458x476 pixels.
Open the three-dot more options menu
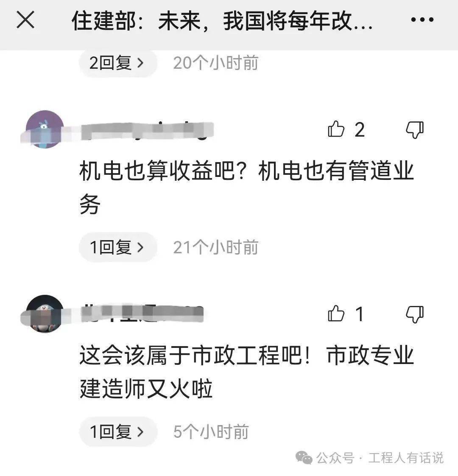click(x=422, y=20)
